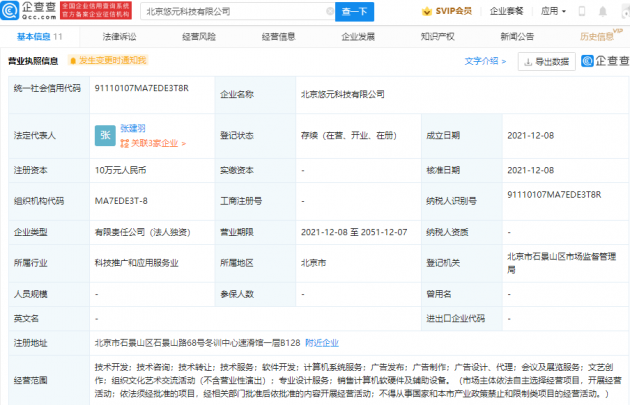Screen dimensions: 630x405
Task: Click the 统一社会信用代码 label
Action: 47,88
